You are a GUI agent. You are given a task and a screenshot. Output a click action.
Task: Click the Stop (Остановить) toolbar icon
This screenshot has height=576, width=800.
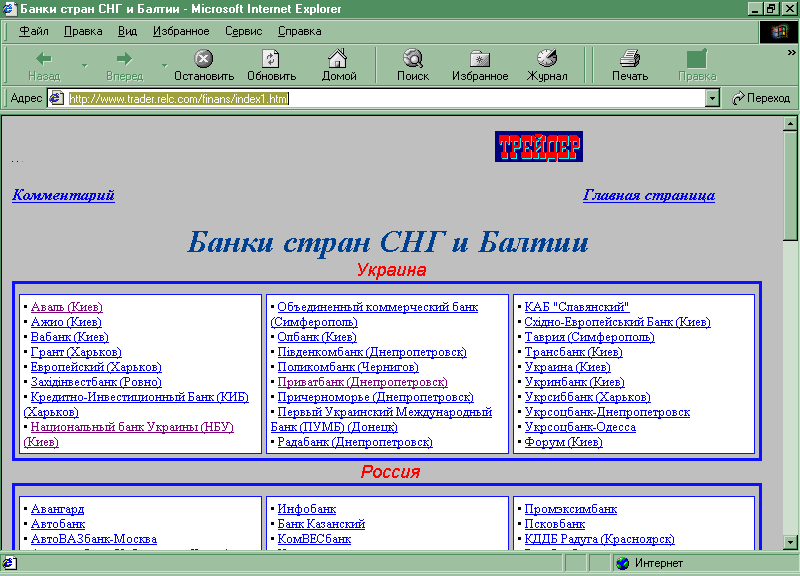click(x=203, y=59)
